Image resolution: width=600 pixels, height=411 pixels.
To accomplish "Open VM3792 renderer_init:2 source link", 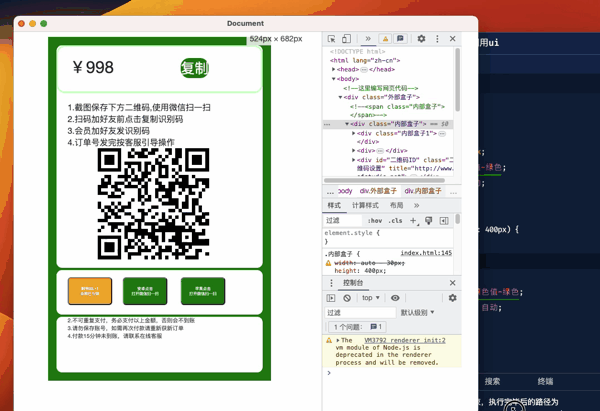I will click(x=404, y=340).
